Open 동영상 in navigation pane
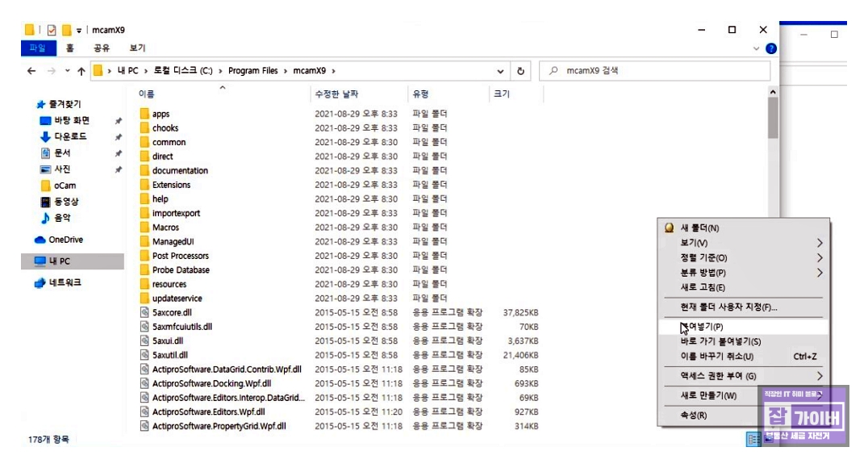This screenshot has width=868, height=468. (66, 202)
